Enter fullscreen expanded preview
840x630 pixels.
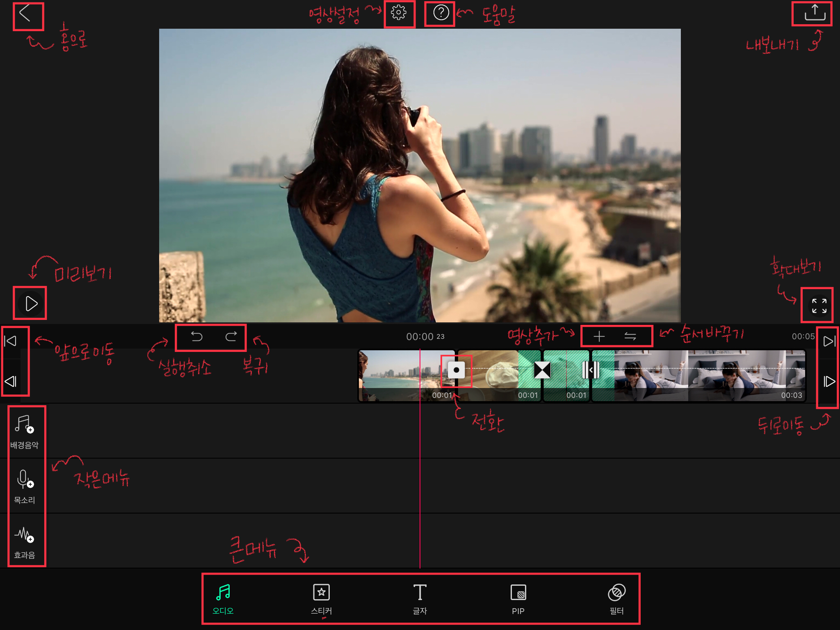click(x=819, y=306)
